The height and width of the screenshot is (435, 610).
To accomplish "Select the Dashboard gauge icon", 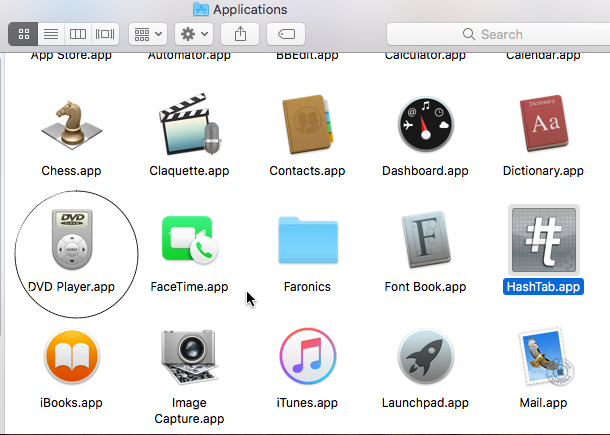I will 426,124.
